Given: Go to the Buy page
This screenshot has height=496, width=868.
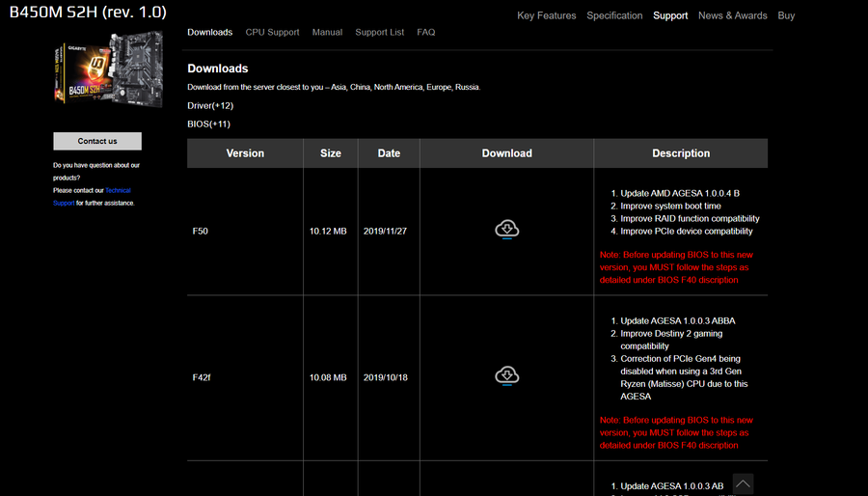Looking at the screenshot, I should [786, 15].
